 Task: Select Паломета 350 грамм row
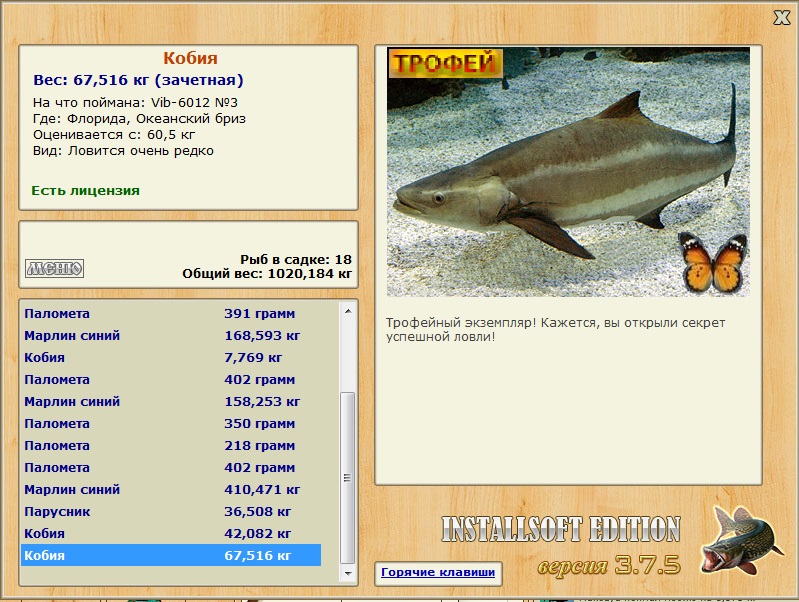[x=171, y=423]
